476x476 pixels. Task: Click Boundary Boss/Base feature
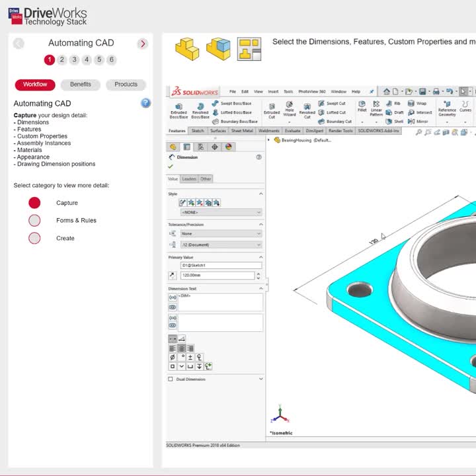pos(235,122)
